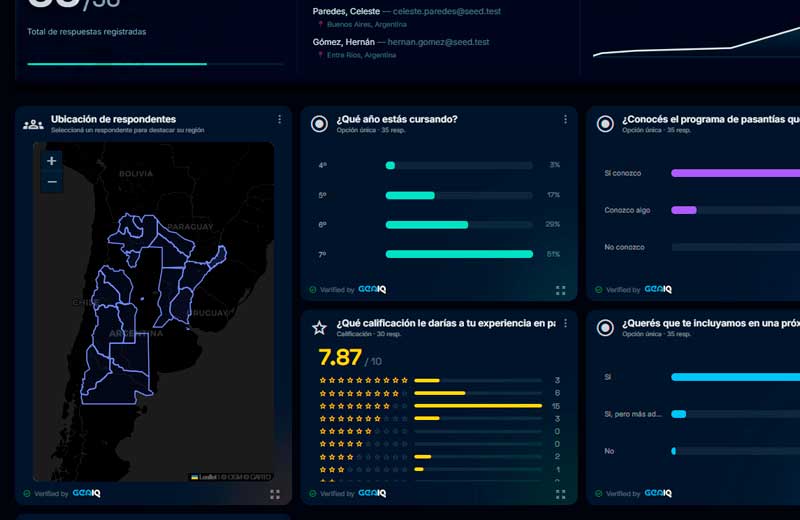Zoom in on the respondents map
This screenshot has height=520, width=800.
click(x=52, y=161)
